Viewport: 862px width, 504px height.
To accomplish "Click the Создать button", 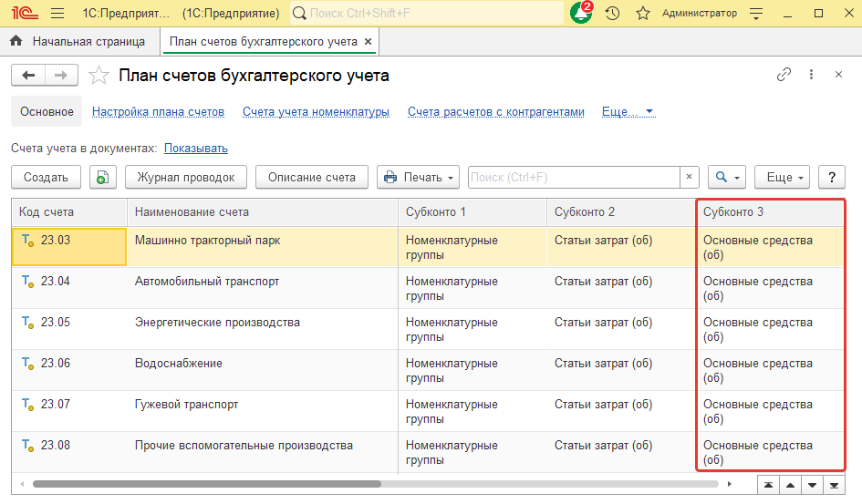I will tap(46, 178).
